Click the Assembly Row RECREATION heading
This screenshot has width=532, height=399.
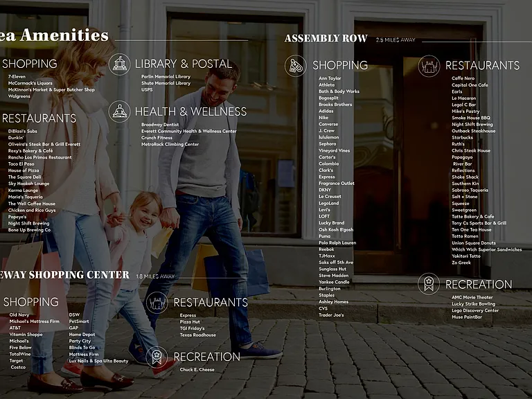pyautogui.click(x=479, y=284)
